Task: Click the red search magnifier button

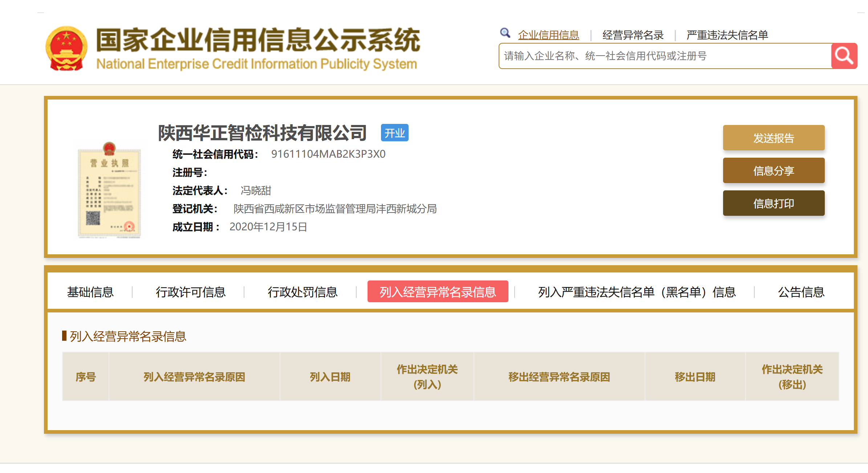Action: 844,56
